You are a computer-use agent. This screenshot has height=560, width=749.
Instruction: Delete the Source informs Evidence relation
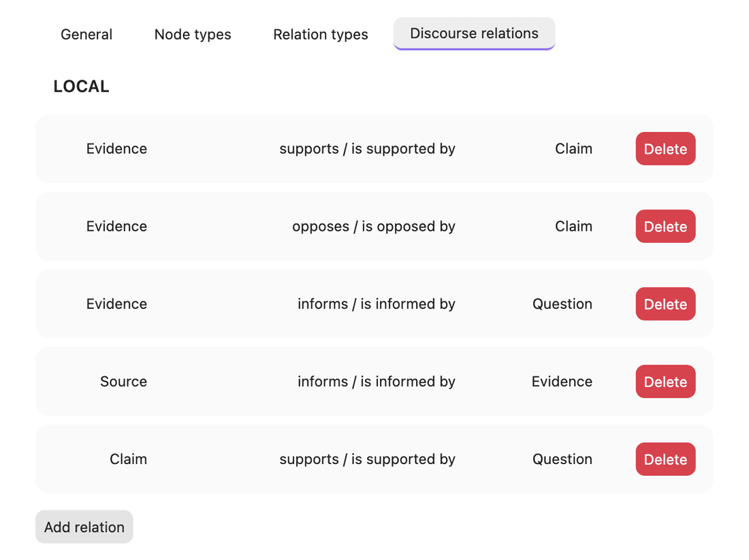pos(665,382)
